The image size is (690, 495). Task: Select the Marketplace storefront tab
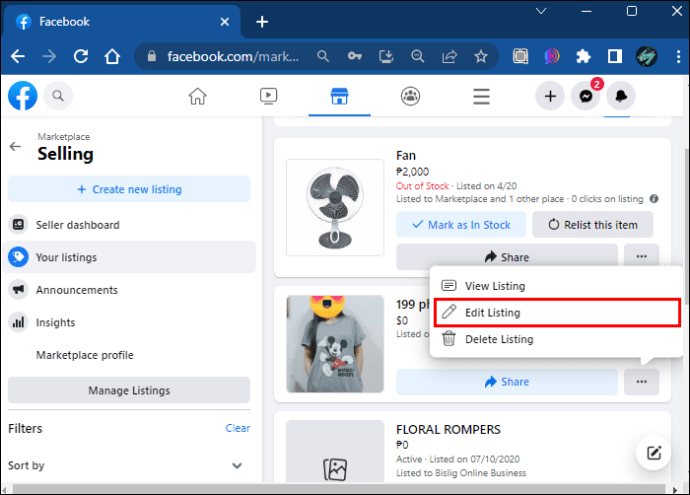[x=339, y=96]
